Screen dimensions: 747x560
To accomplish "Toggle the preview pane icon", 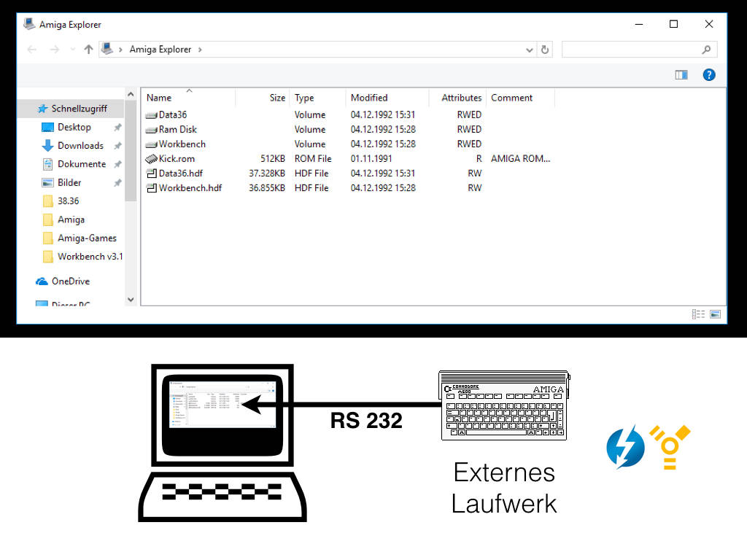I will 681,74.
